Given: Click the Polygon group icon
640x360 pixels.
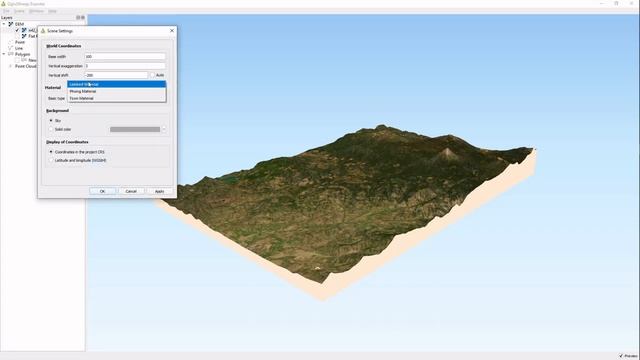Looking at the screenshot, I should [x=11, y=54].
